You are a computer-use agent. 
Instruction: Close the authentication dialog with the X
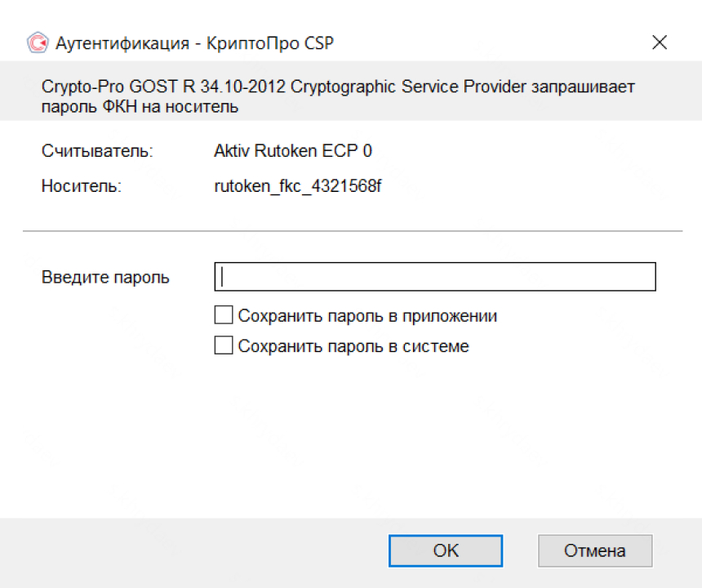click(x=660, y=43)
